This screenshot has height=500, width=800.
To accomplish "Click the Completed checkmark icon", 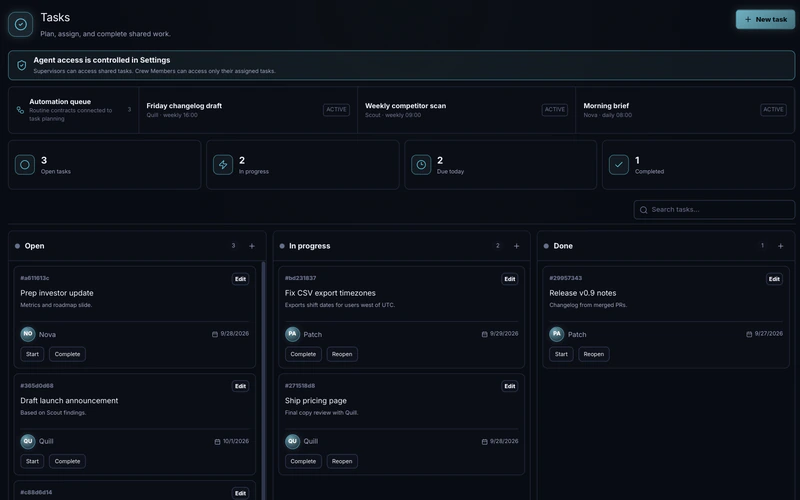I will tap(619, 165).
